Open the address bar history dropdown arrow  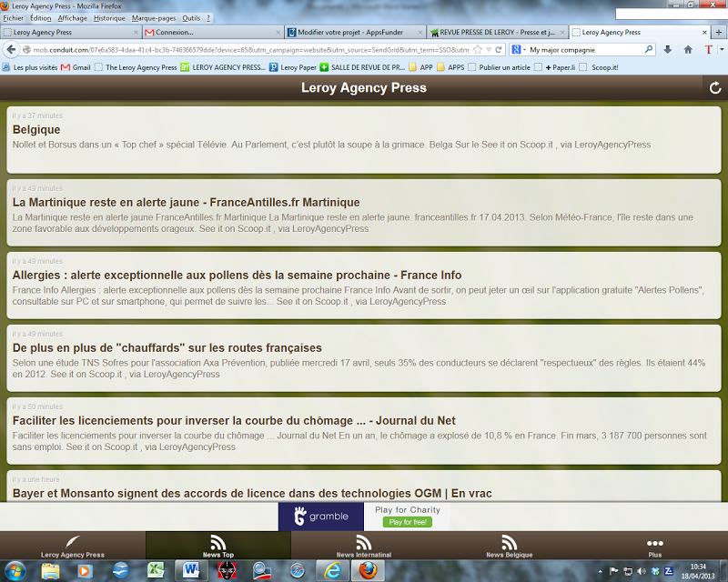tap(489, 50)
